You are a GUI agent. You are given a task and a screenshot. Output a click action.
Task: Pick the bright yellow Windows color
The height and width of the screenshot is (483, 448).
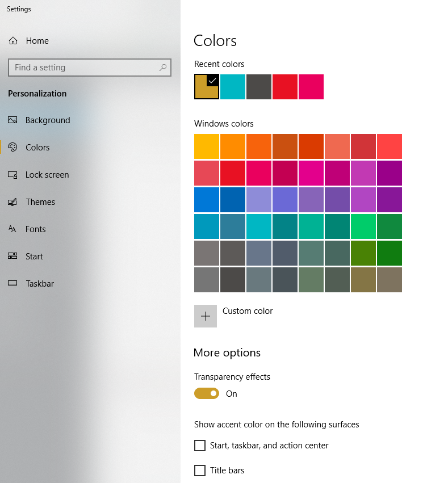(x=207, y=146)
